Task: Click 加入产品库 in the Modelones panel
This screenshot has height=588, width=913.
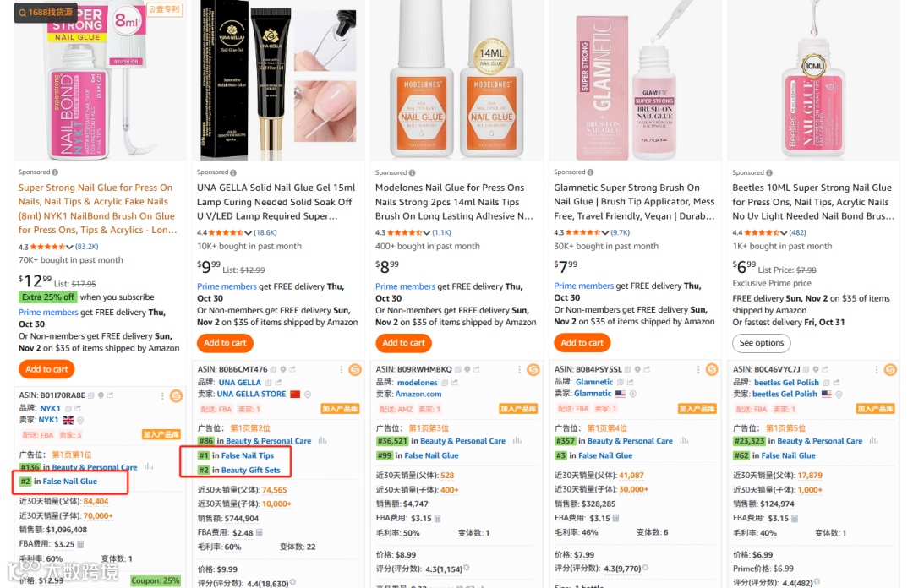Action: click(x=517, y=409)
